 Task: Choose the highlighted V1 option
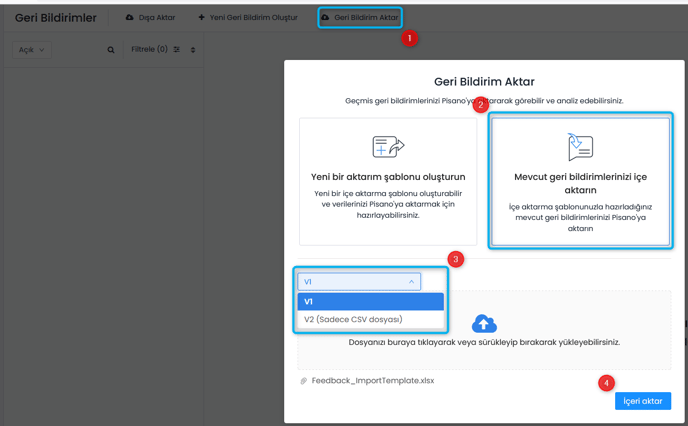click(x=370, y=301)
